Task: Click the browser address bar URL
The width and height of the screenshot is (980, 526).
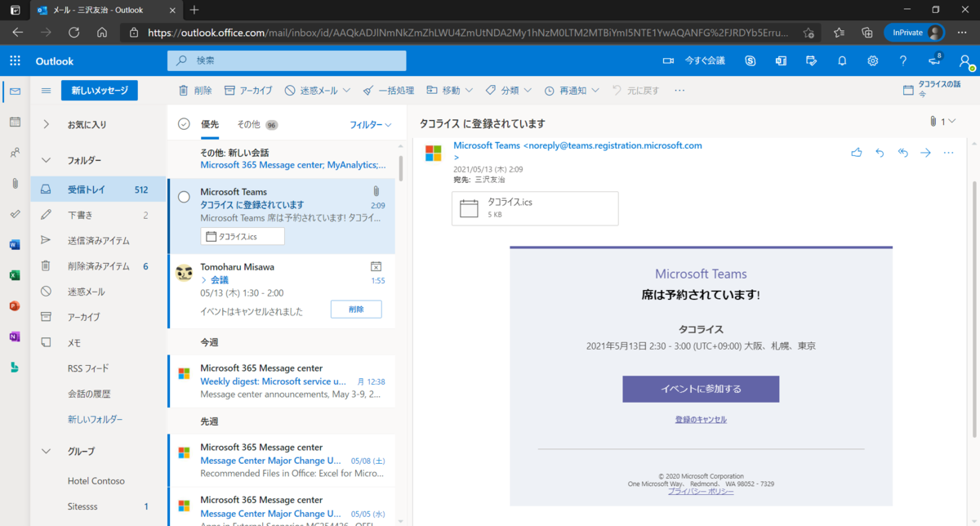Action: pyautogui.click(x=470, y=33)
